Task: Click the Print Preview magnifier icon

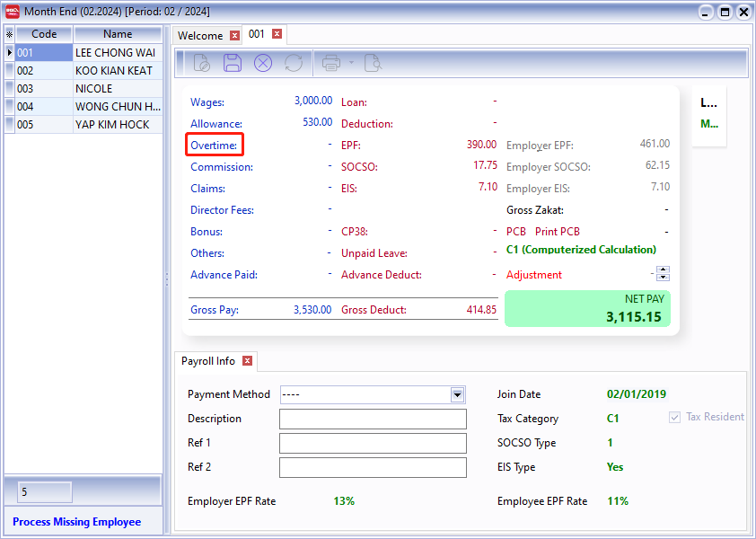Action: (372, 63)
